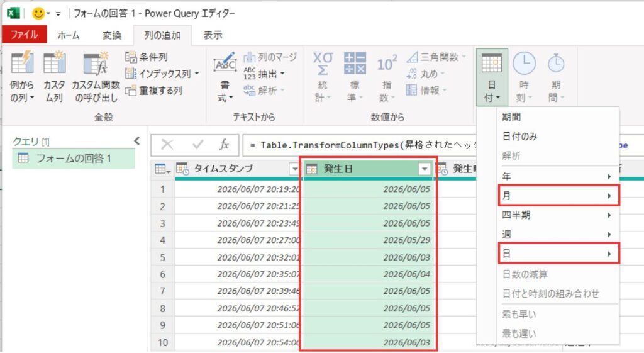Click cell 2026/06/04 in 発生日 column

coord(369,274)
